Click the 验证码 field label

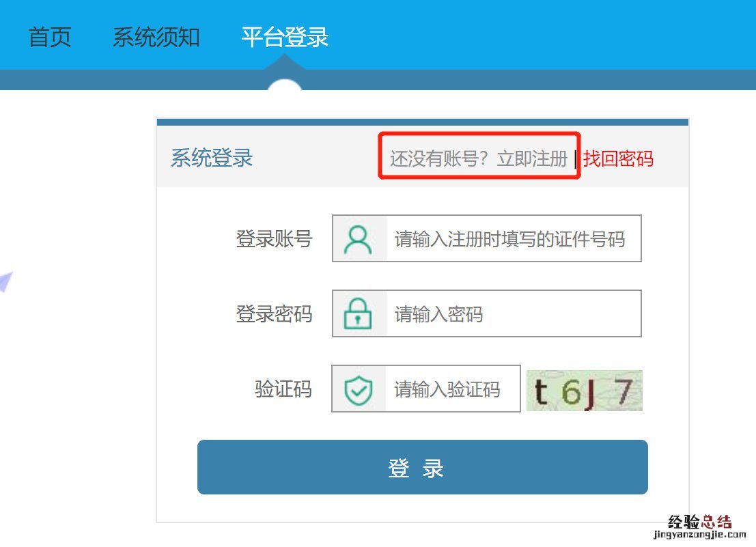283,389
